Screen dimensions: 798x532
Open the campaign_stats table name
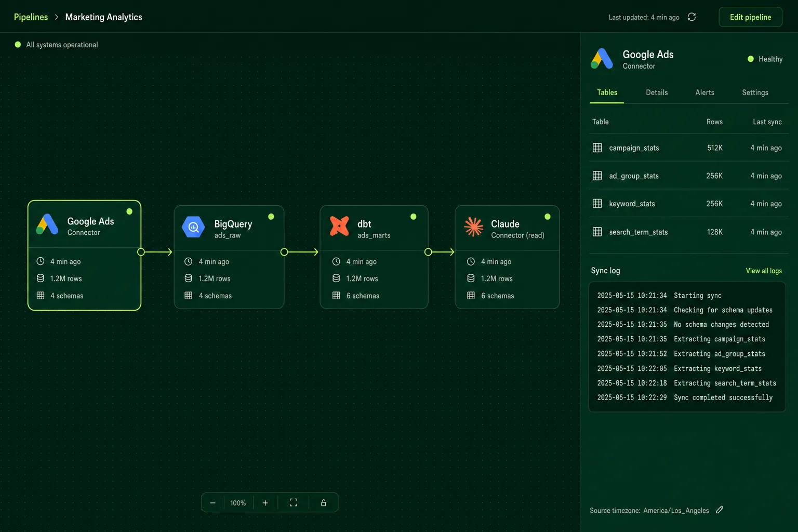pos(634,148)
